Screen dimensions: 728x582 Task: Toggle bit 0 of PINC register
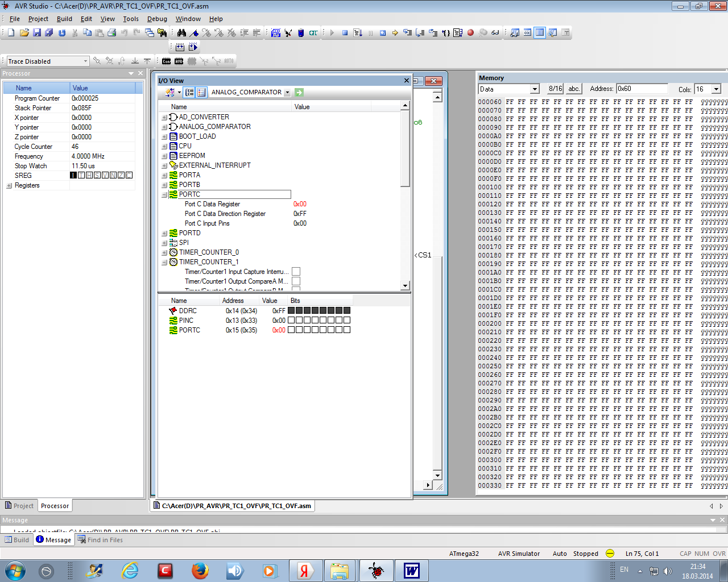coord(347,320)
